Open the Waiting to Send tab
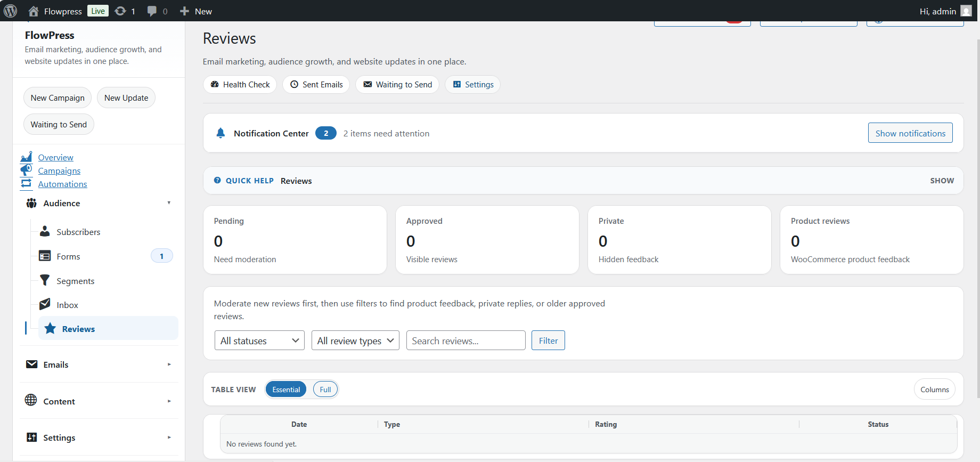The width and height of the screenshot is (980, 462). tap(398, 84)
